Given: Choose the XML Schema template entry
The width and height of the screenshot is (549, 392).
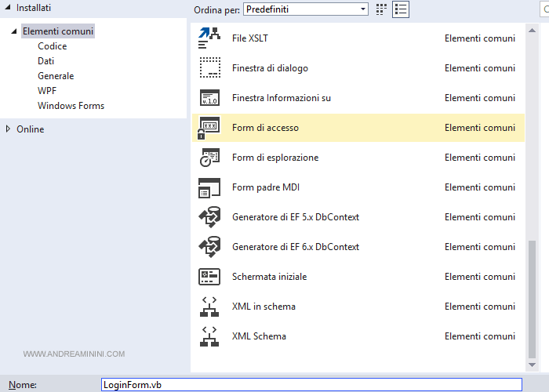Looking at the screenshot, I should point(259,336).
